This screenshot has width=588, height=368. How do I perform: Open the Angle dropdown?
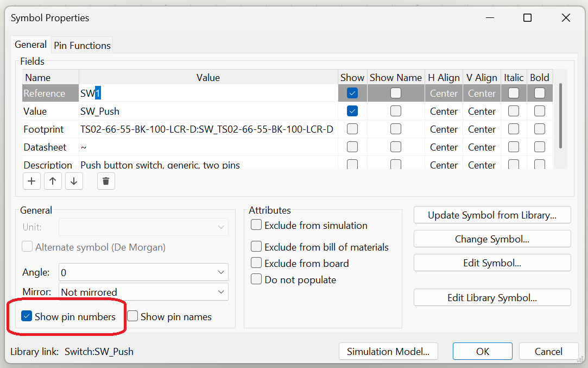point(144,272)
